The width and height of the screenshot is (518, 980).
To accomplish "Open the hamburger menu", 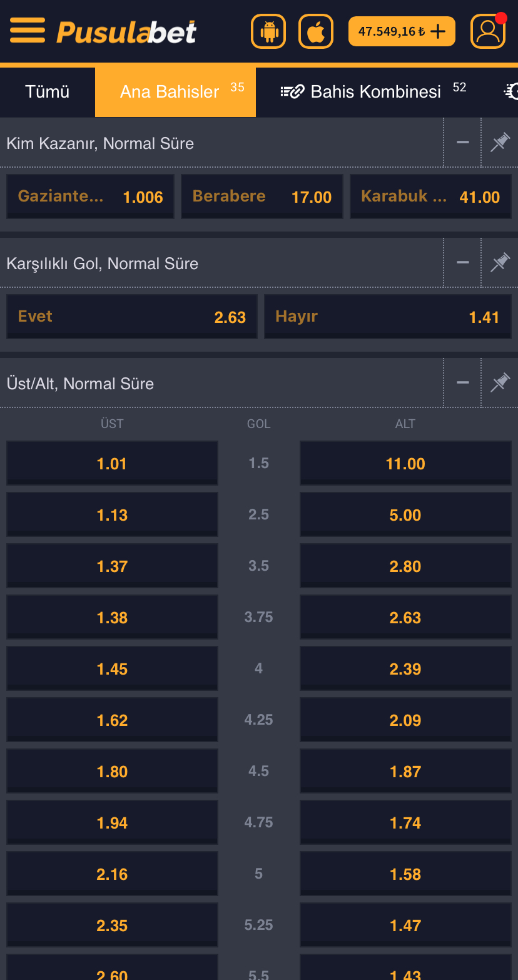I will click(x=28, y=31).
